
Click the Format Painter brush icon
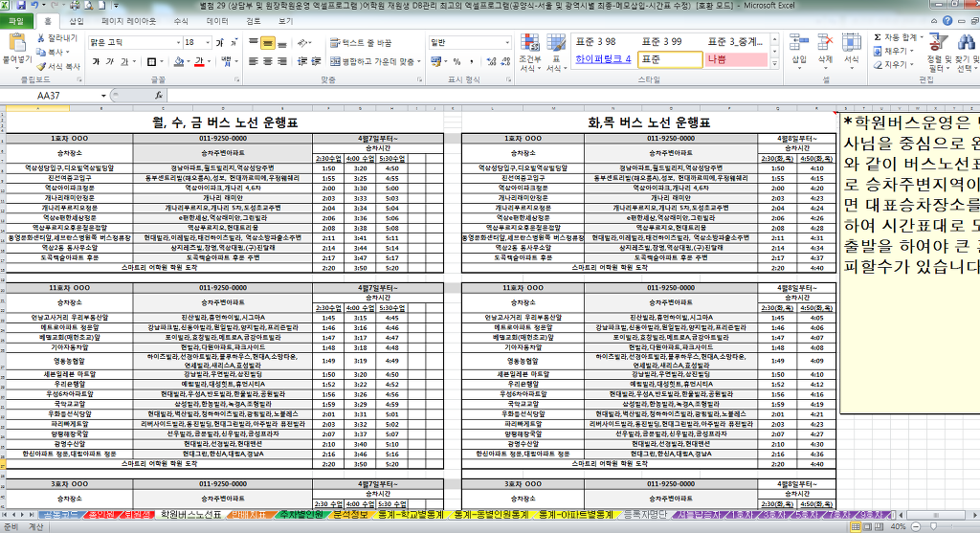tap(43, 67)
